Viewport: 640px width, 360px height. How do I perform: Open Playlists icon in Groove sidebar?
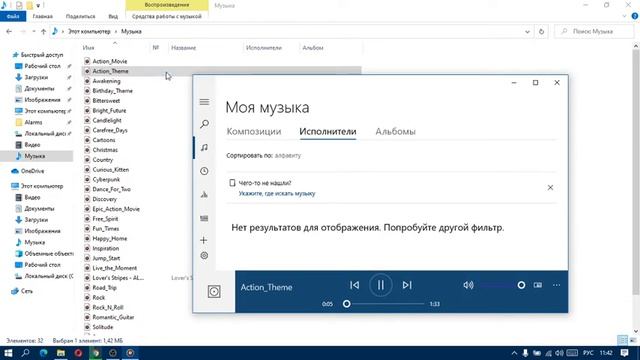click(204, 218)
